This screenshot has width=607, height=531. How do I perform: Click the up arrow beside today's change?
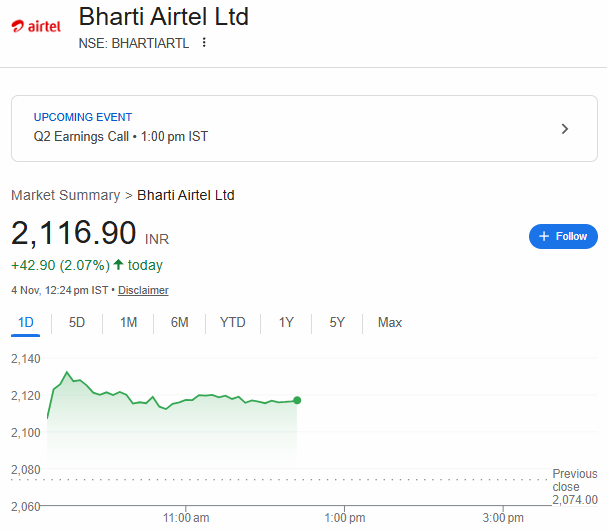point(118,265)
